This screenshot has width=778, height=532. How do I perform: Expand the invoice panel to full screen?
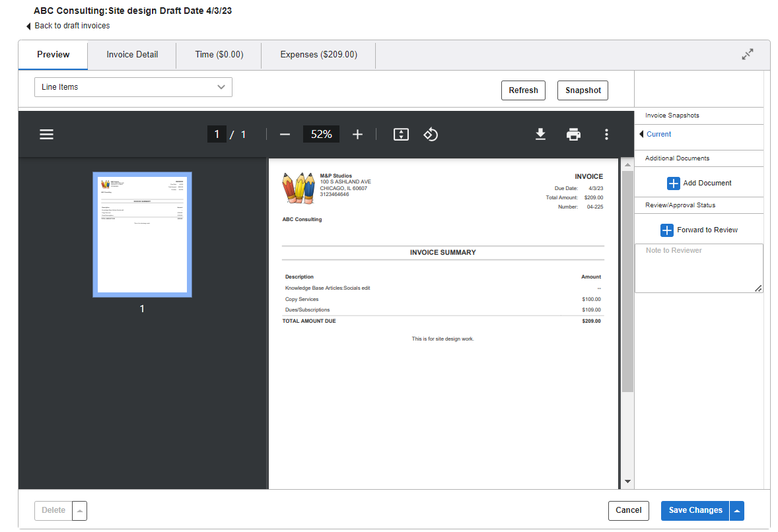pyautogui.click(x=747, y=55)
